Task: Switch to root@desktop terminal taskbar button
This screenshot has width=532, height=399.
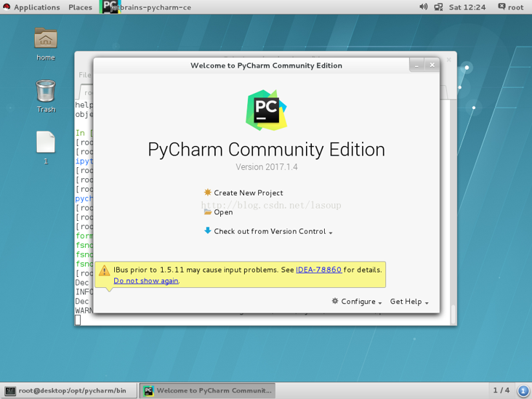Action: point(69,390)
